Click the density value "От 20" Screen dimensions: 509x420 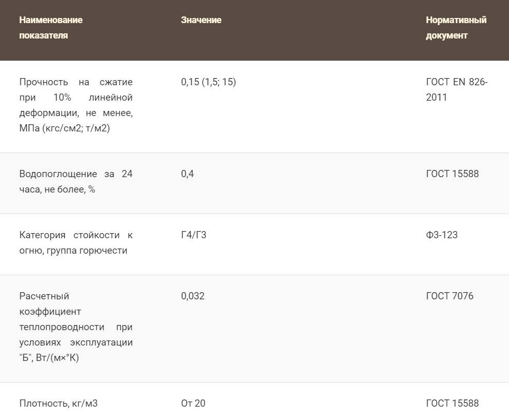[x=193, y=404]
